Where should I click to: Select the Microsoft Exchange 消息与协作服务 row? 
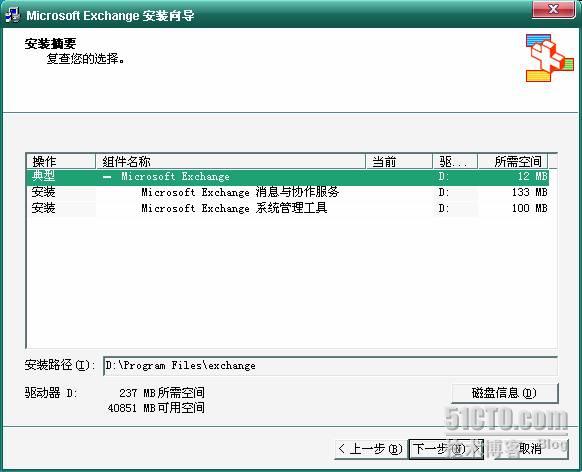coord(288,192)
